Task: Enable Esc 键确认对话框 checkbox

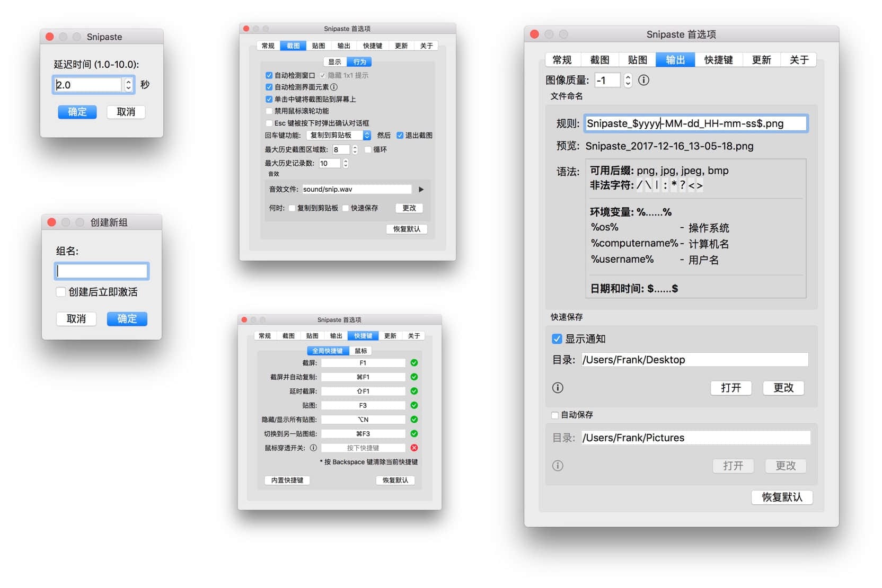Action: (x=269, y=123)
